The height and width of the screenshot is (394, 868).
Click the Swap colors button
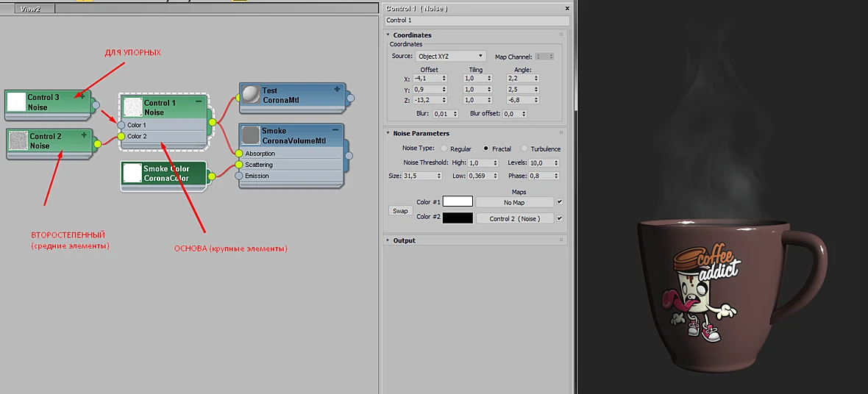coord(400,211)
